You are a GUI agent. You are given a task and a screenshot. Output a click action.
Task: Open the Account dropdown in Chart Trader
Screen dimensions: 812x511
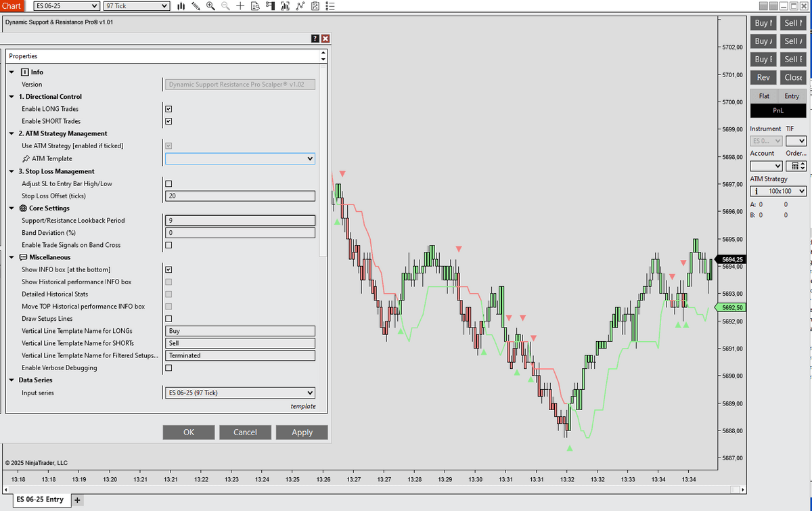(766, 166)
